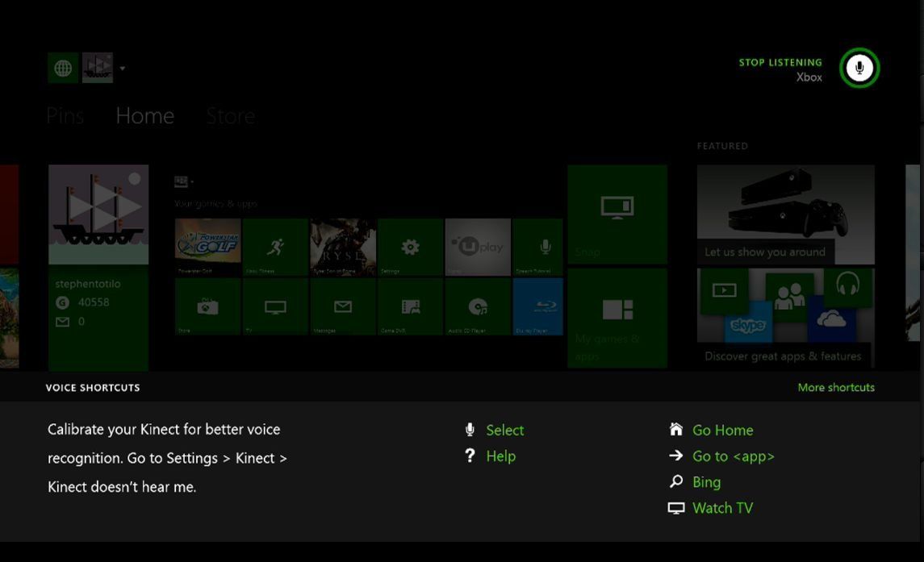This screenshot has height=562, width=924.
Task: Open the Game DVR tile
Action: (x=408, y=306)
